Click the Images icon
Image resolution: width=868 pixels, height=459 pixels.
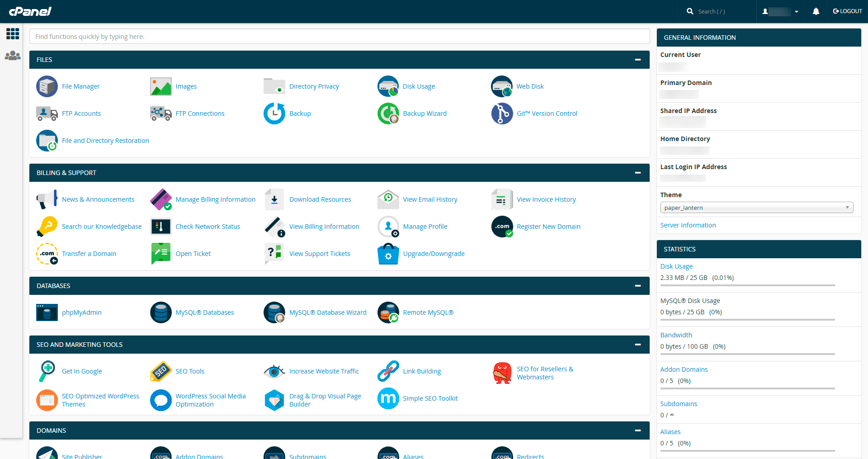coord(161,86)
